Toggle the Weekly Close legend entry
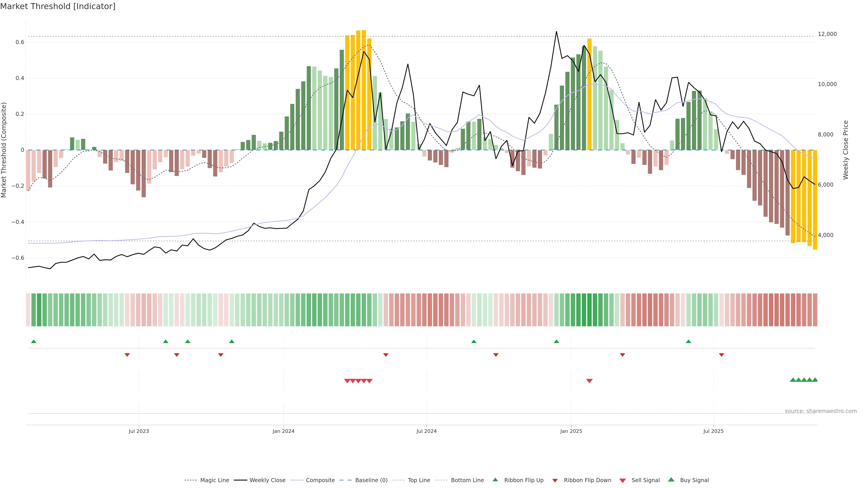 [x=267, y=480]
